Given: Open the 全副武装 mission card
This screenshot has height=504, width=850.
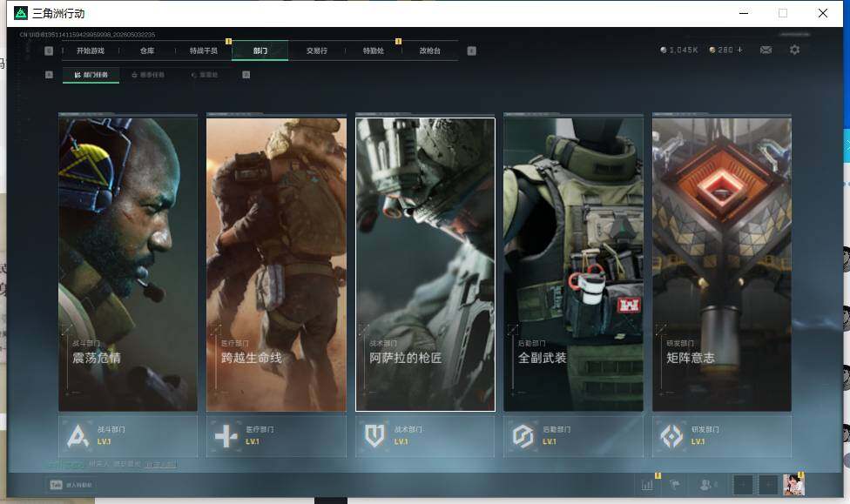Looking at the screenshot, I should [x=574, y=264].
